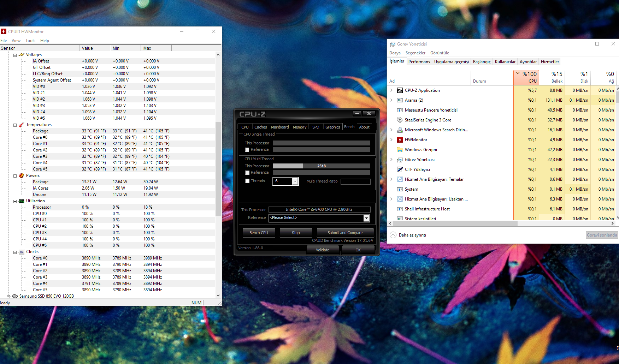Collapse the Clocks tree node
The width and height of the screenshot is (619, 364).
15,252
